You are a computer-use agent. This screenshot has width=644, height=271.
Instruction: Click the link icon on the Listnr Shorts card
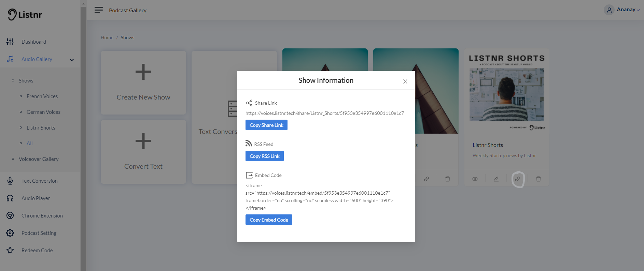coord(517,179)
